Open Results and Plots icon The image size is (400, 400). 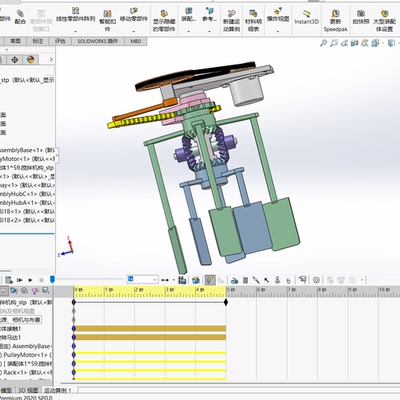(x=303, y=280)
